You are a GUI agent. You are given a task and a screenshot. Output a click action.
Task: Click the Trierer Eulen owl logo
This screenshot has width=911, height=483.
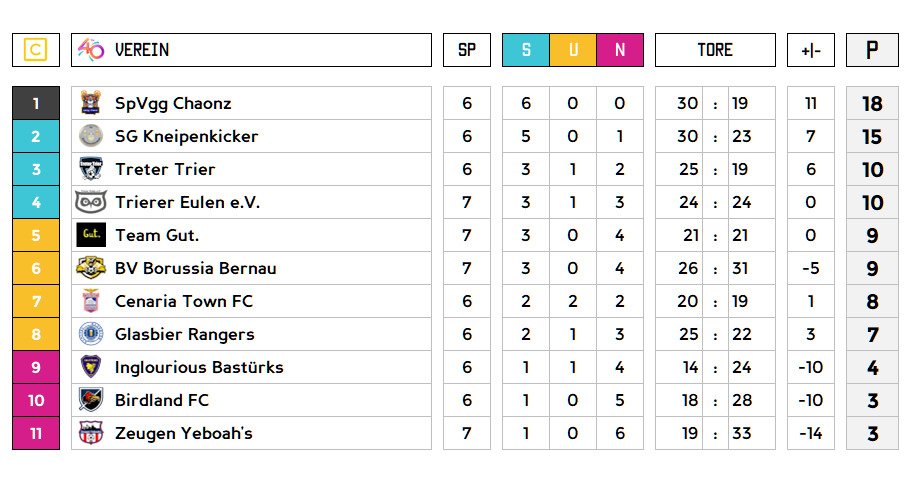pyautogui.click(x=91, y=202)
